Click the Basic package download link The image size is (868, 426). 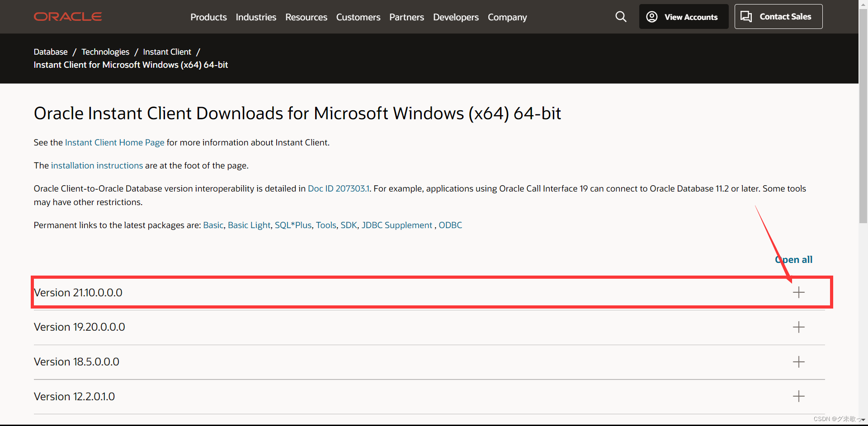pyautogui.click(x=213, y=225)
